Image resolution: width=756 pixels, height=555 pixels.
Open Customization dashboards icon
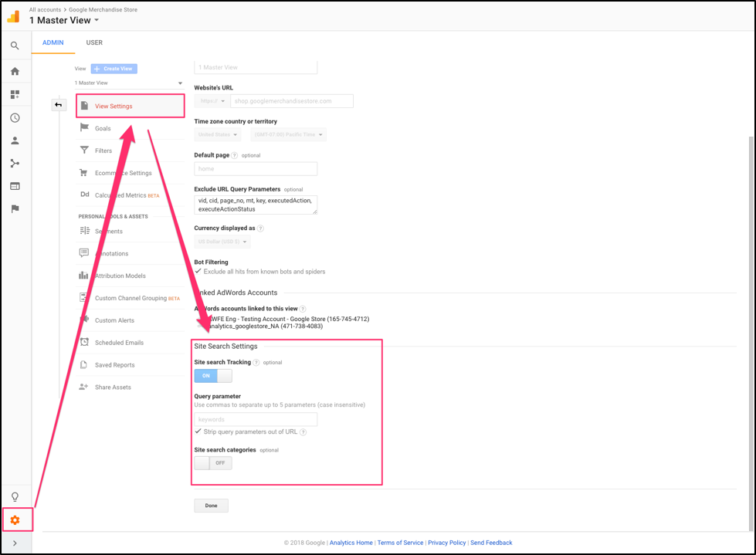(x=15, y=94)
